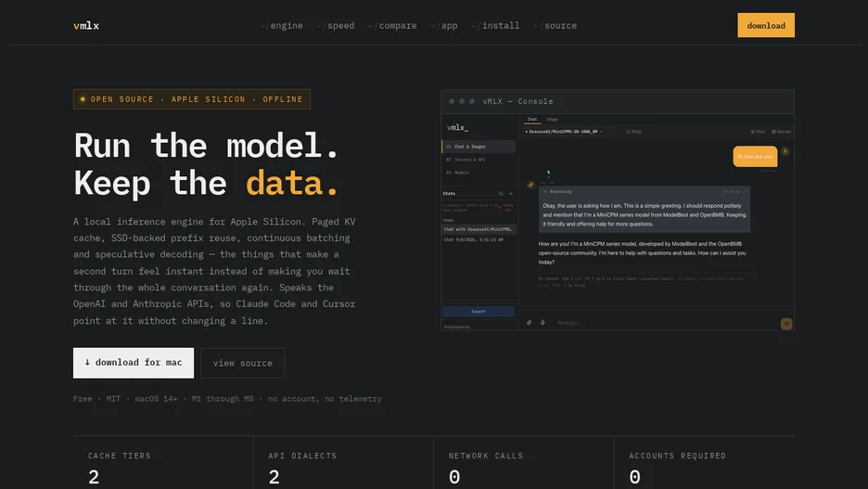Click the vmlx logo in the header

[x=86, y=25]
